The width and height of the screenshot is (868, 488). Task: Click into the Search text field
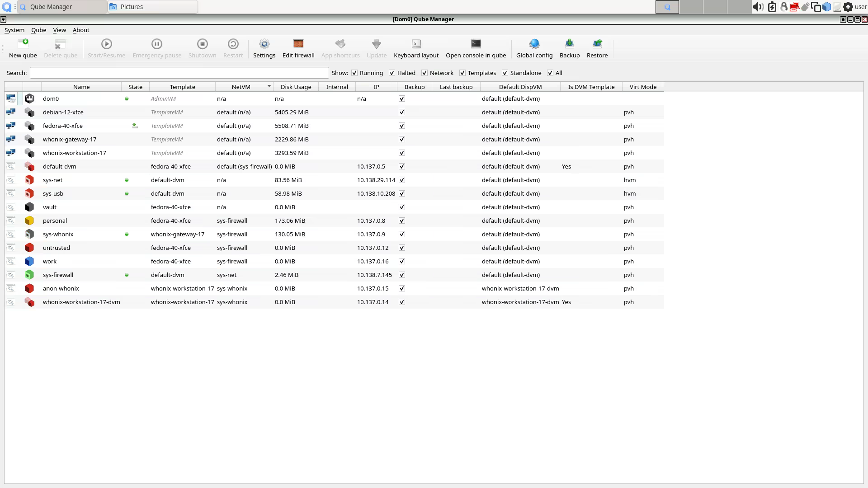179,73
